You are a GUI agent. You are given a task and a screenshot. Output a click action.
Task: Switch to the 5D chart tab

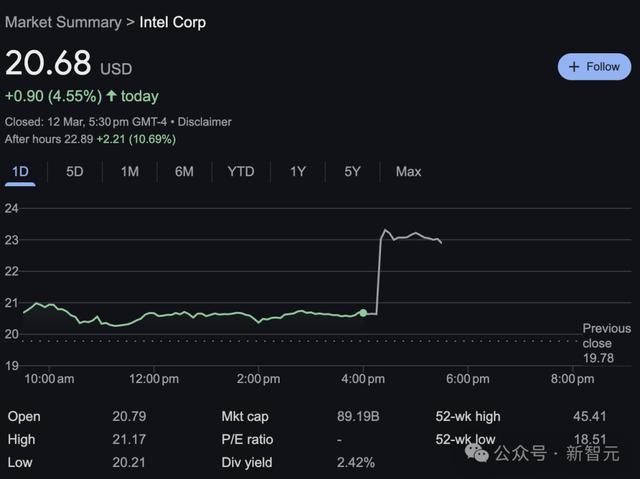pos(75,172)
